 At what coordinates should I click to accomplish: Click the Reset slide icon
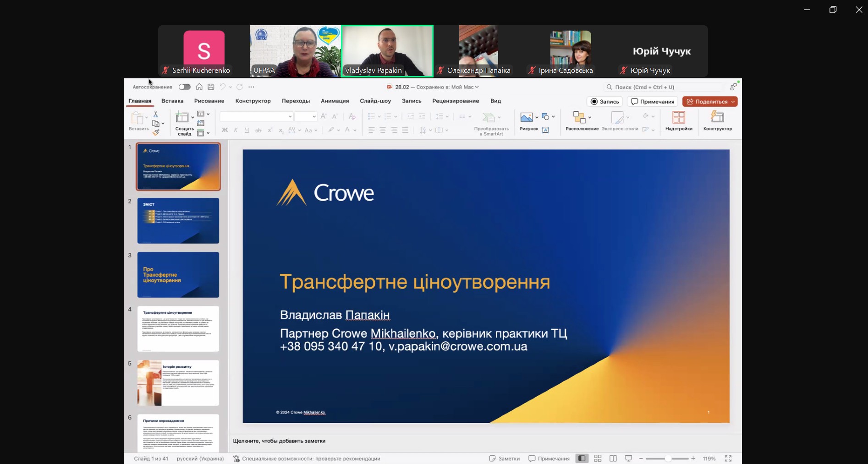pos(201,123)
